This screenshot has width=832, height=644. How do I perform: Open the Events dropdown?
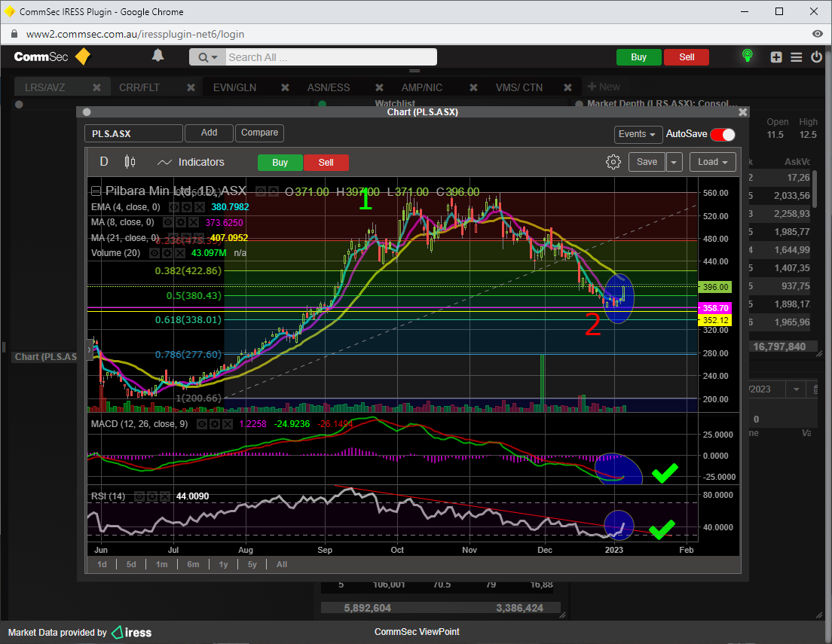tap(638, 134)
